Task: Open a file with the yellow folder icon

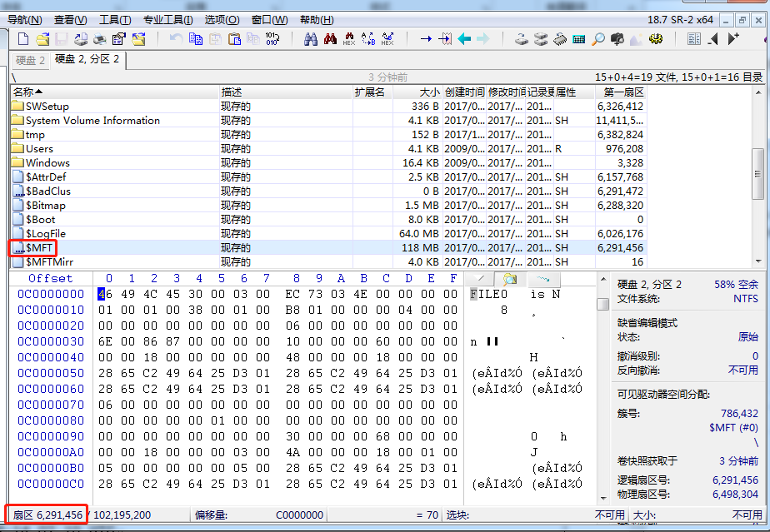Action: tap(42, 39)
